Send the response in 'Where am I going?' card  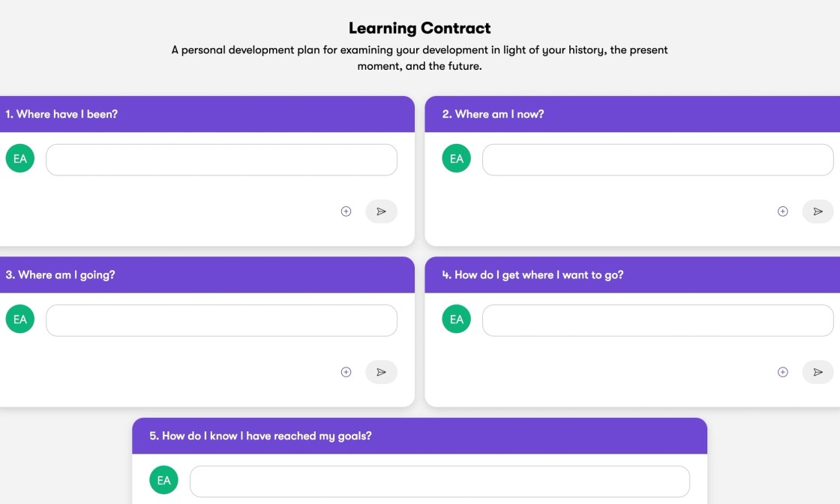pos(382,372)
